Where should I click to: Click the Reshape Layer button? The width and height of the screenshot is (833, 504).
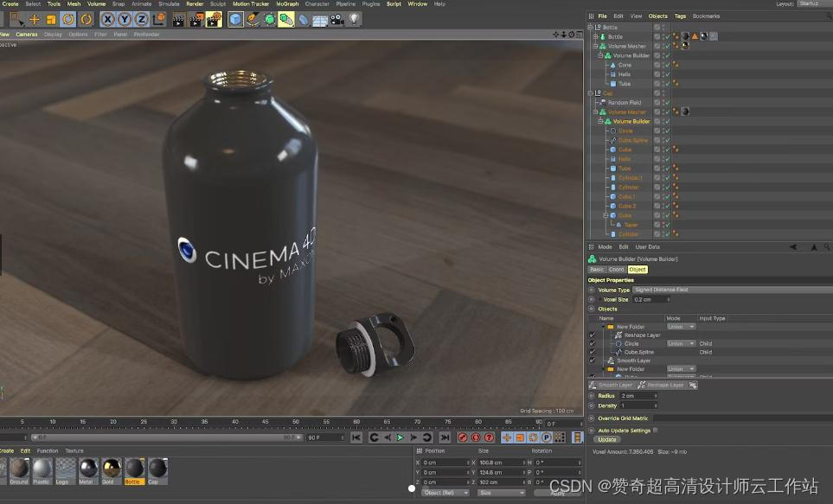[660, 385]
